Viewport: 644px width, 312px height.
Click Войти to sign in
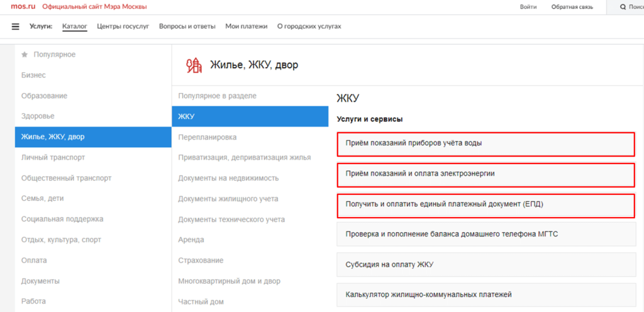[x=528, y=7]
